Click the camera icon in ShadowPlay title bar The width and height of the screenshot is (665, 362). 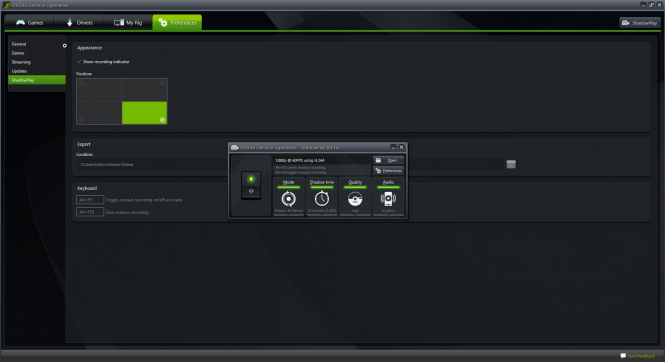pos(235,147)
